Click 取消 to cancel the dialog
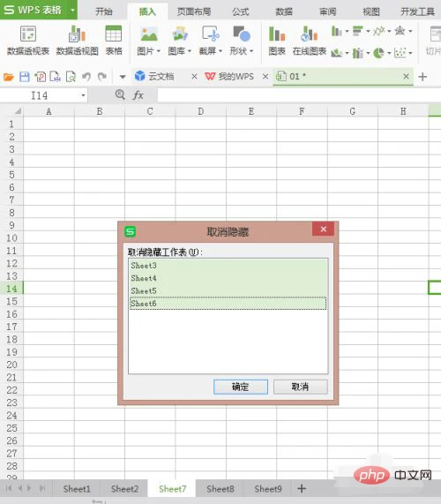 click(300, 387)
